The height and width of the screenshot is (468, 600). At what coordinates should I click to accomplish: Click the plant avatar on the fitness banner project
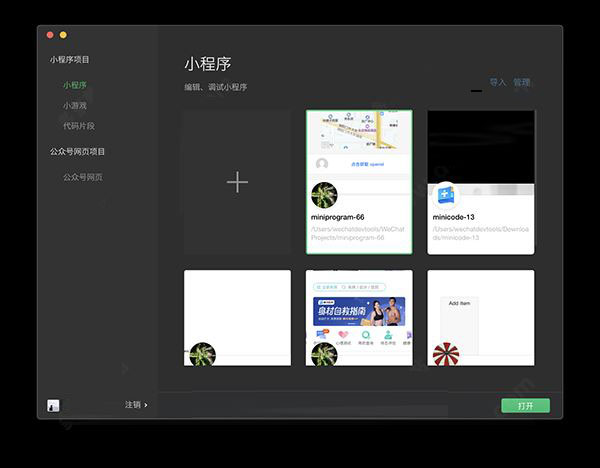(x=324, y=355)
